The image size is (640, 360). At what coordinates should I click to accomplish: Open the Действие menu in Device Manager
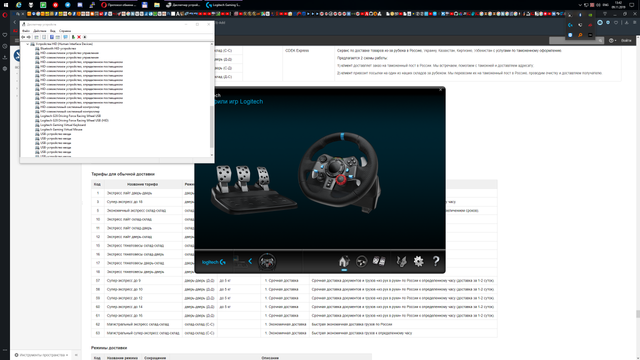click(40, 31)
